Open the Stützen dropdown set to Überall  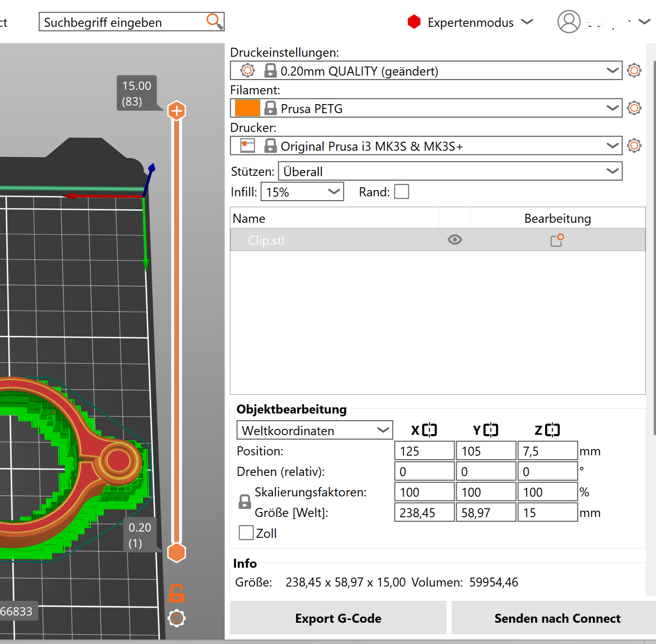pyautogui.click(x=450, y=171)
